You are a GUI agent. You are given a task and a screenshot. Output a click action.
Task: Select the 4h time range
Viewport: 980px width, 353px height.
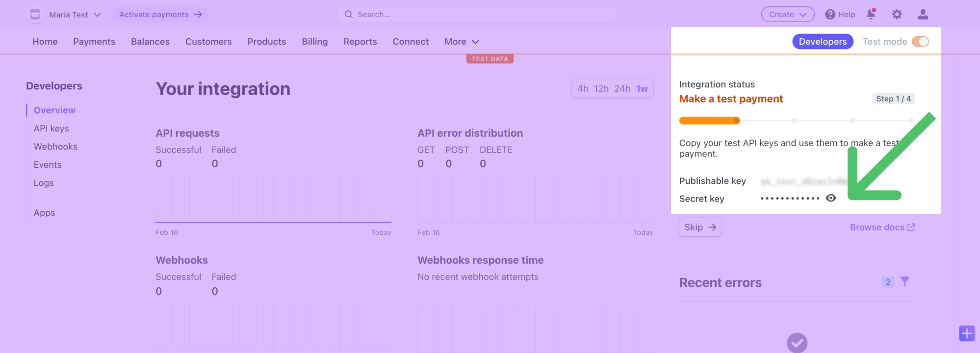pos(583,89)
